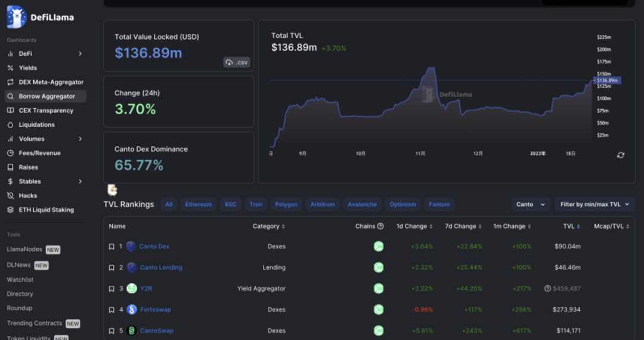This screenshot has width=644, height=340.
Task: Select the Avalanche chain filter
Action: (363, 204)
